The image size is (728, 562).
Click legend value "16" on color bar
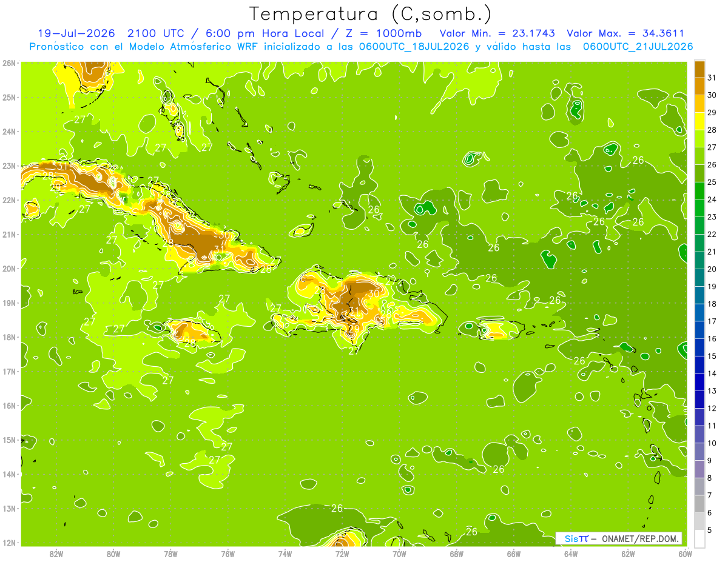click(712, 338)
